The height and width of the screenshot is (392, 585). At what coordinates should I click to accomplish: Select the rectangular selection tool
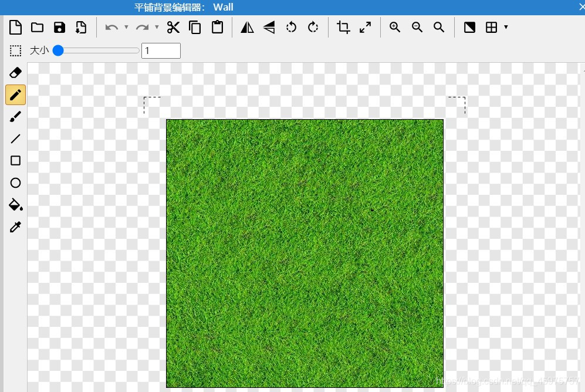pos(15,50)
